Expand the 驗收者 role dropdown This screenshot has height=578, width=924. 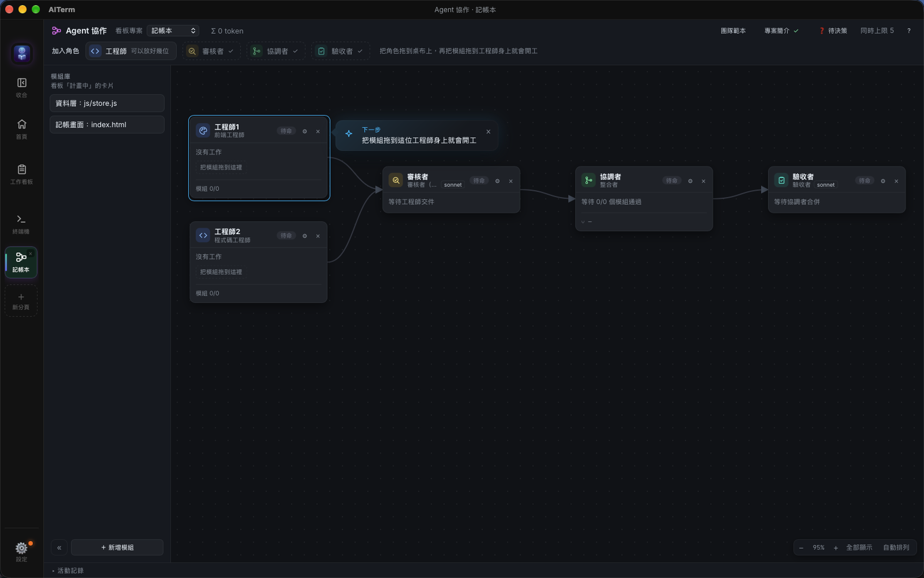pos(340,51)
